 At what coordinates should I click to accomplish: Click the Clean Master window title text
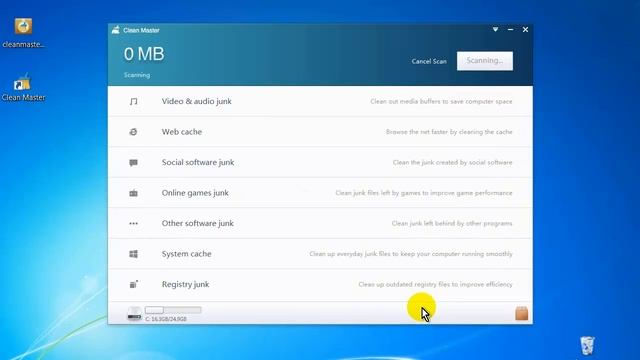[141, 30]
